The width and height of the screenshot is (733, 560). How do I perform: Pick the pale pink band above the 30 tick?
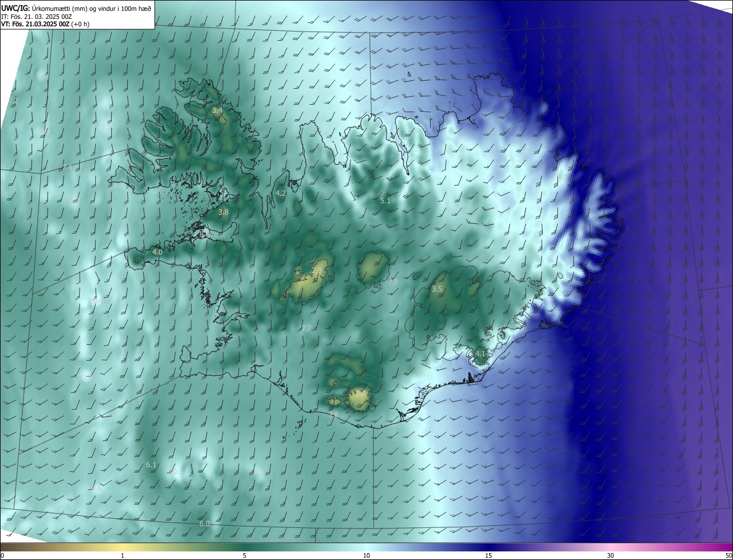[x=610, y=547]
